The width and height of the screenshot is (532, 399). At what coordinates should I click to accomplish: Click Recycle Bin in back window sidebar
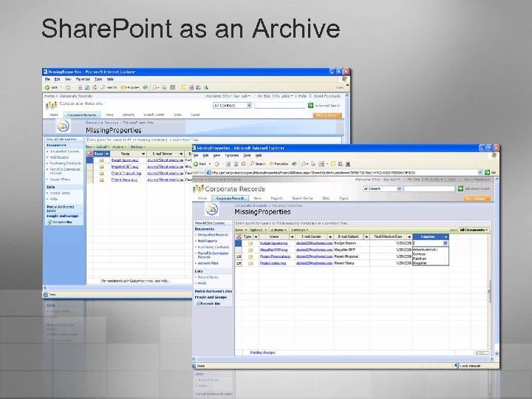[60, 222]
